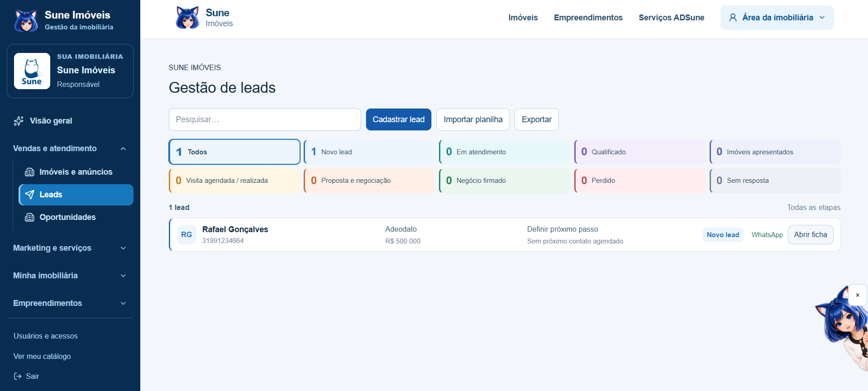The width and height of the screenshot is (868, 391).
Task: Click the Sune Imóveis sidebar mascot logo
Action: (x=26, y=20)
